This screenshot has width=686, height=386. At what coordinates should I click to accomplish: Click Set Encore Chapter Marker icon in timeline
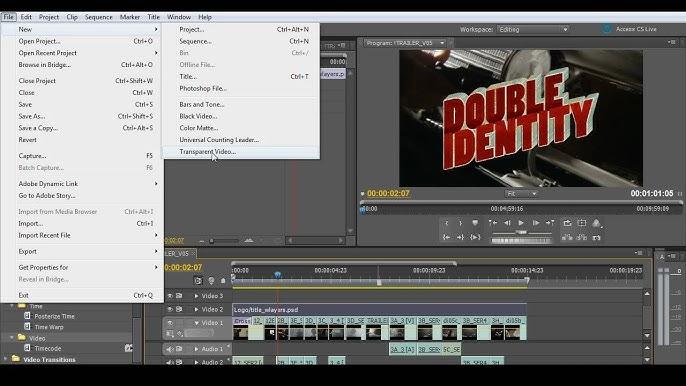click(211, 281)
